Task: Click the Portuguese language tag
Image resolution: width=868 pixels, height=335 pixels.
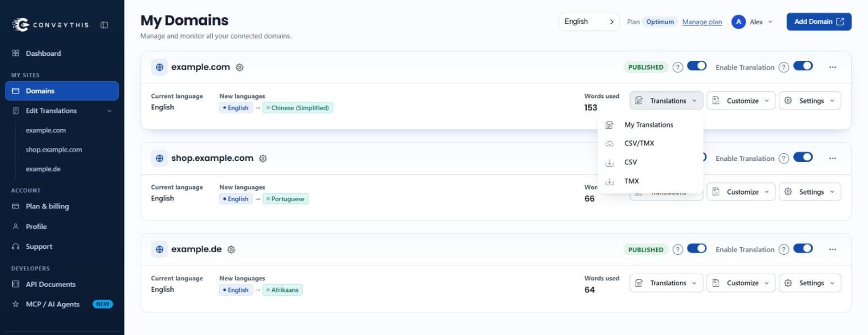Action: point(285,199)
